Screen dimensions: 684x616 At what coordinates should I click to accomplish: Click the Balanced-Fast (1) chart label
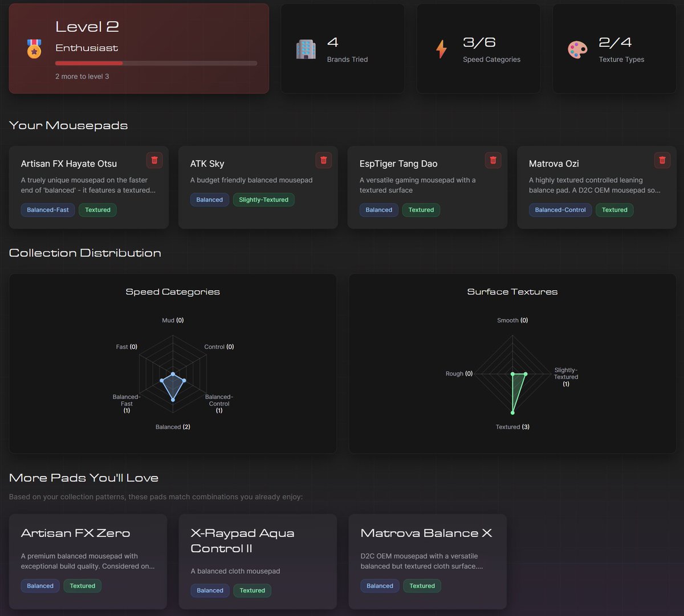point(127,403)
